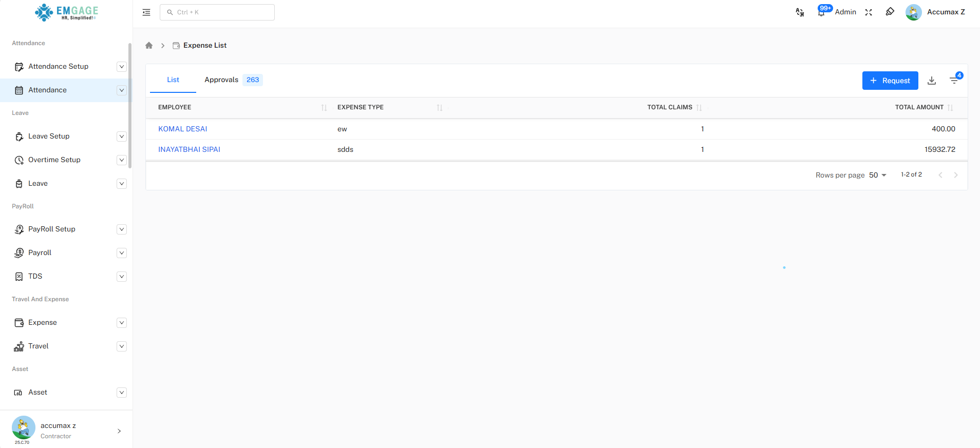980x448 pixels.
Task: Expand TDS chevron
Action: (x=122, y=277)
